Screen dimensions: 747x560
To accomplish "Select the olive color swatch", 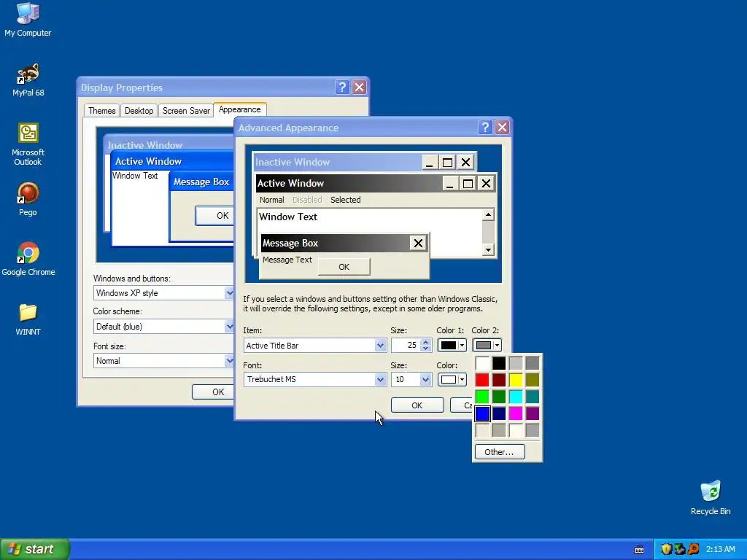I will (532, 380).
